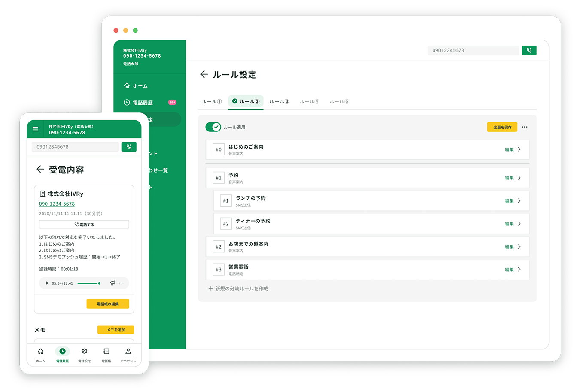Select the ルール② tab
Image resolution: width=580 pixels, height=392 pixels.
[x=246, y=102]
